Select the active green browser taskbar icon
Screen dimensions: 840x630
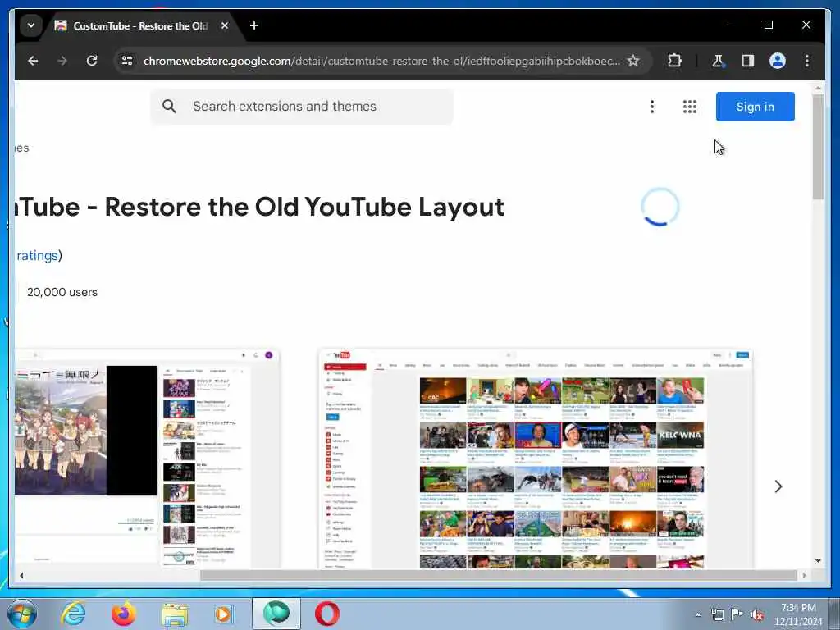(x=276, y=614)
